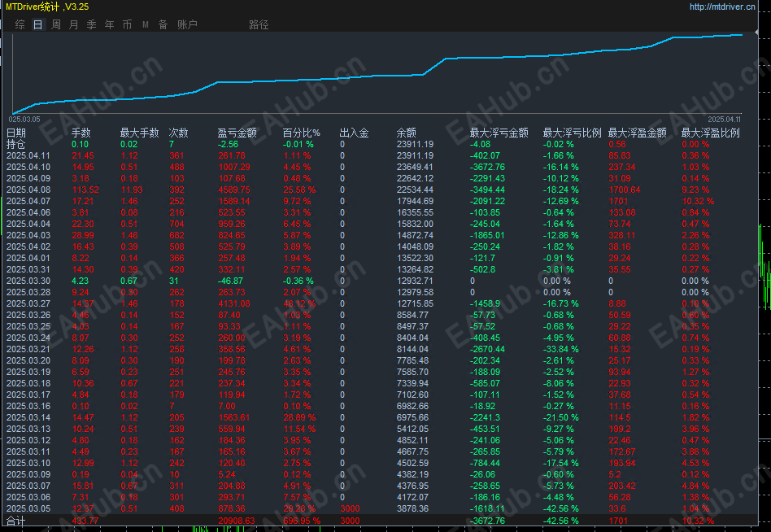Click the 最大浮盈比例 column header
Screen dimensions: 771x532
(x=711, y=133)
